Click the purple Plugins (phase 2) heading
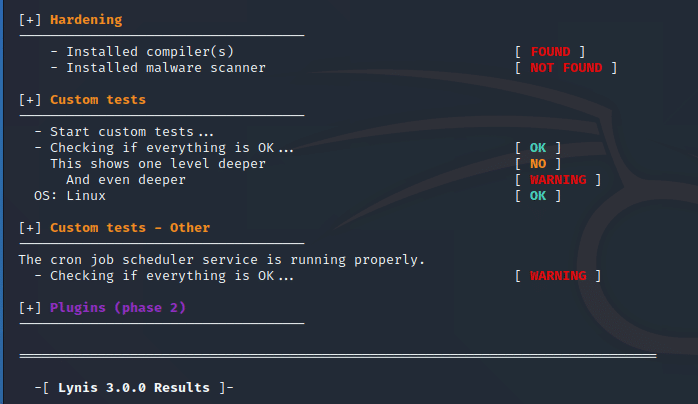This screenshot has width=698, height=404. (x=117, y=307)
